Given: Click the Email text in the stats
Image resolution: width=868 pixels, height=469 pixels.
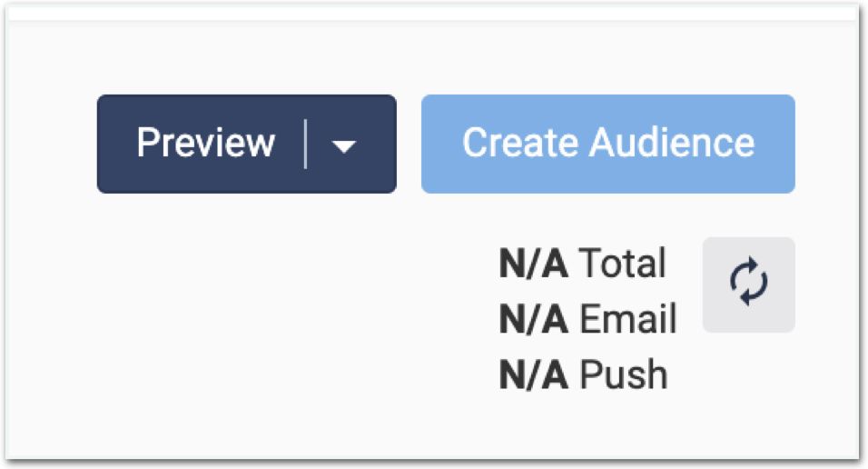Looking at the screenshot, I should 628,318.
